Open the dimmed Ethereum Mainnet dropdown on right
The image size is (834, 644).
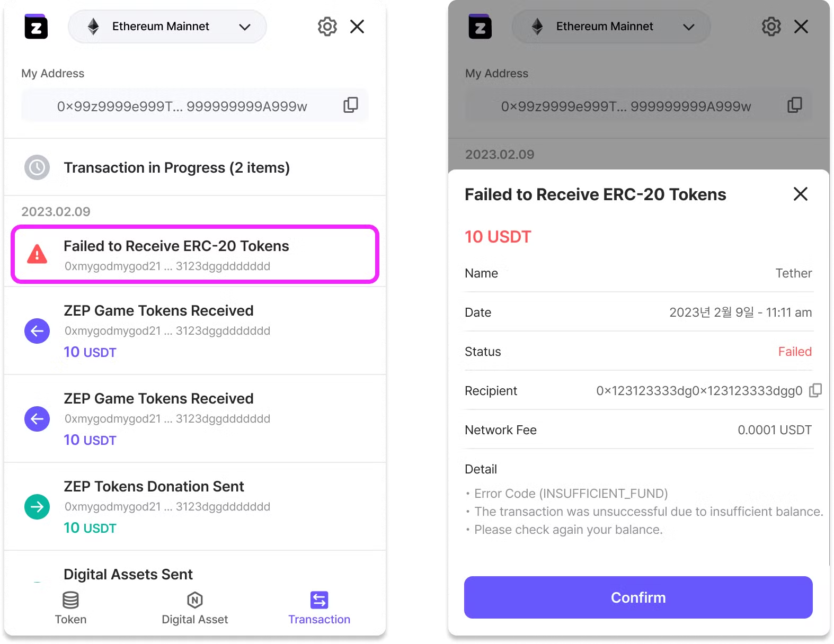coord(611,26)
